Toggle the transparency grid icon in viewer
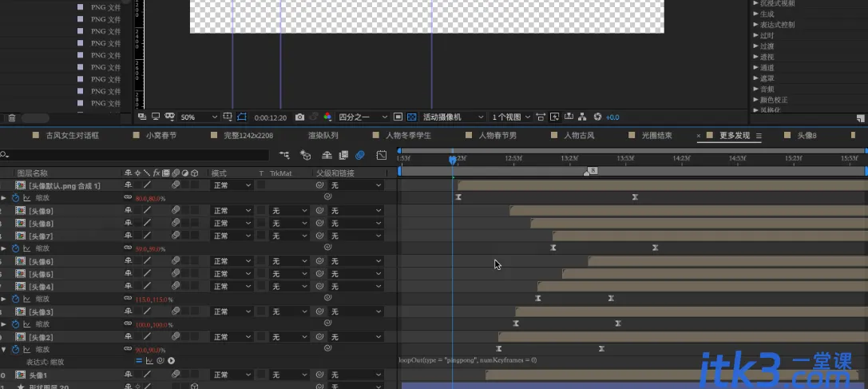This screenshot has height=389, width=868. coord(411,117)
